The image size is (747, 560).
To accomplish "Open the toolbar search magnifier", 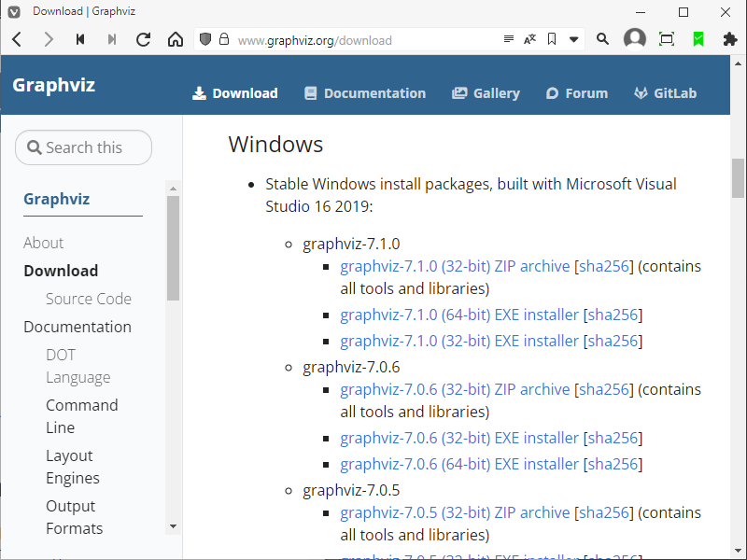I will pyautogui.click(x=602, y=39).
